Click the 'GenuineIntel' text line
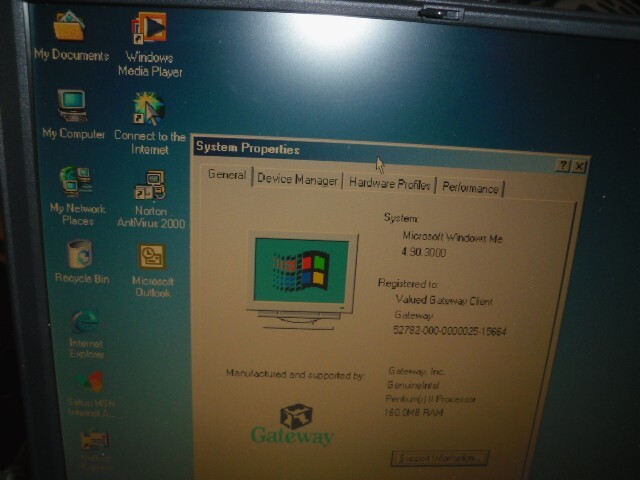The height and width of the screenshot is (480, 640). [413, 385]
